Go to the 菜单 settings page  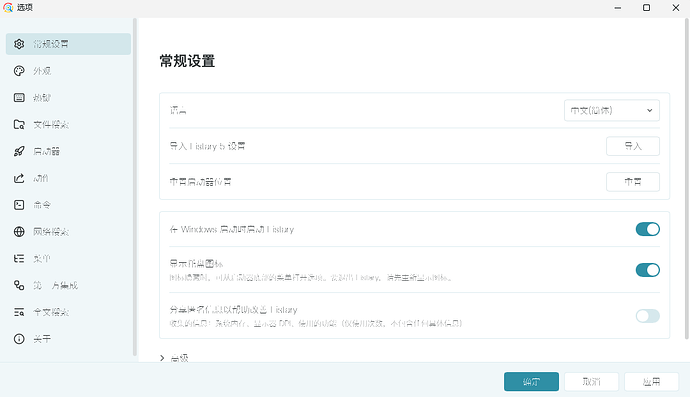pos(68,258)
